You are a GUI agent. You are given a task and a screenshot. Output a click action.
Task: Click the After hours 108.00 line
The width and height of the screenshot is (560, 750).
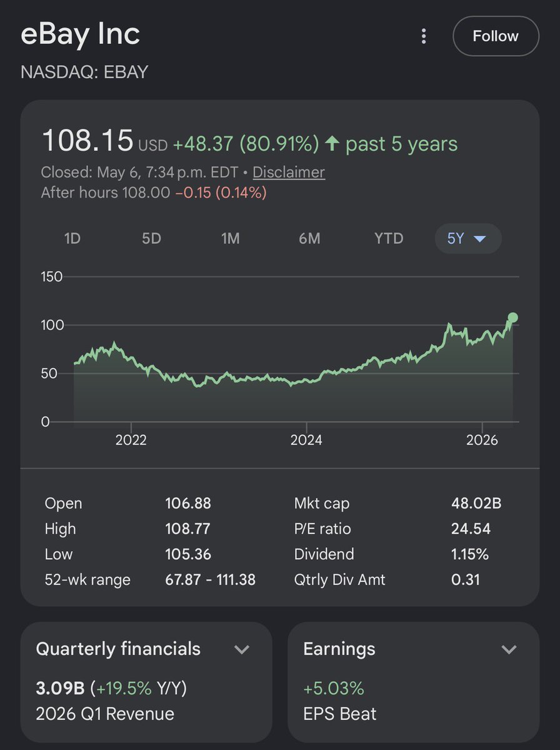tap(105, 193)
